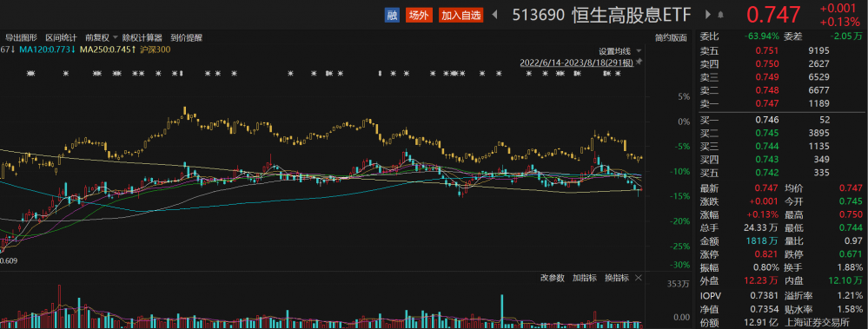Click the 委差 -2.05万 value
The height and width of the screenshot is (329, 868).
(x=846, y=36)
